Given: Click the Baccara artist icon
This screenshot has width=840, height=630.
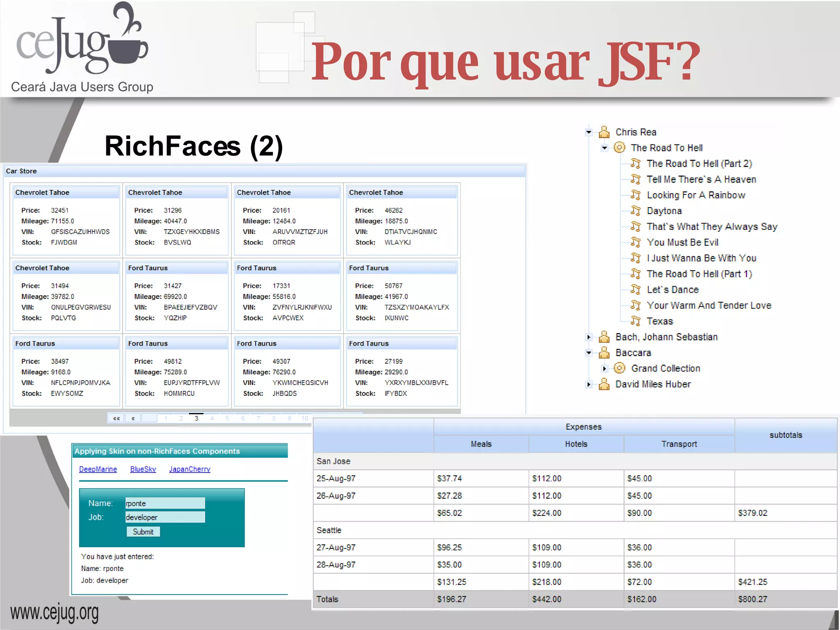Looking at the screenshot, I should coord(604,352).
